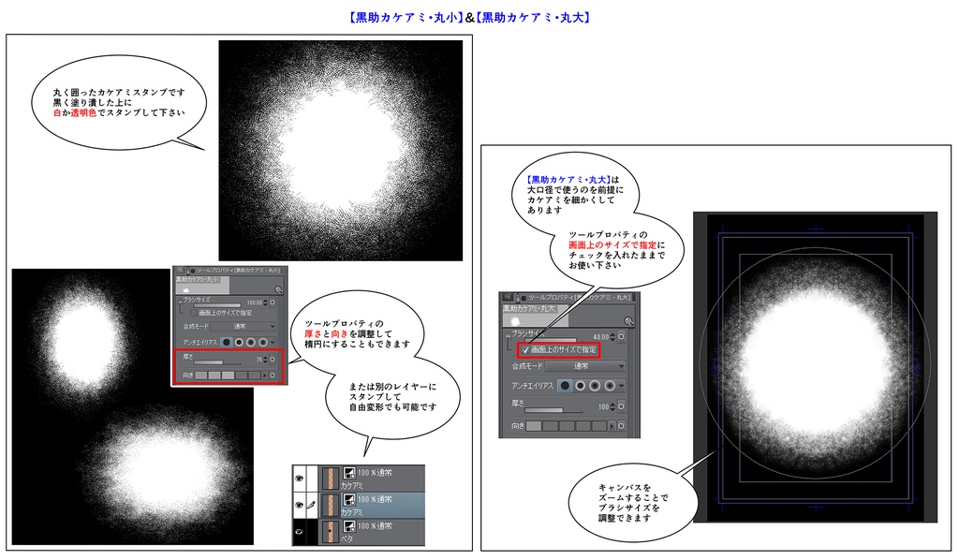Click canvas preview with 丸大 stamp
Screen dimensions: 959x560
(816, 367)
